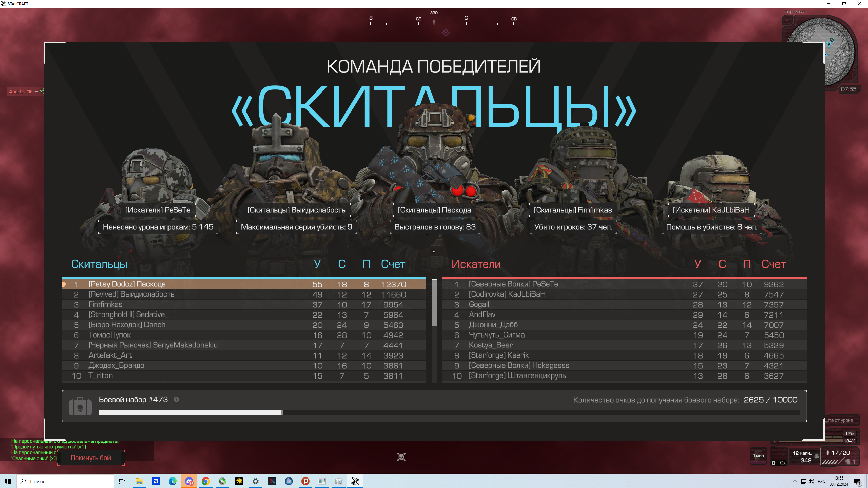Viewport: 868px width, 488px height.
Task: Open Task View on the taskbar
Action: pyautogui.click(x=122, y=481)
